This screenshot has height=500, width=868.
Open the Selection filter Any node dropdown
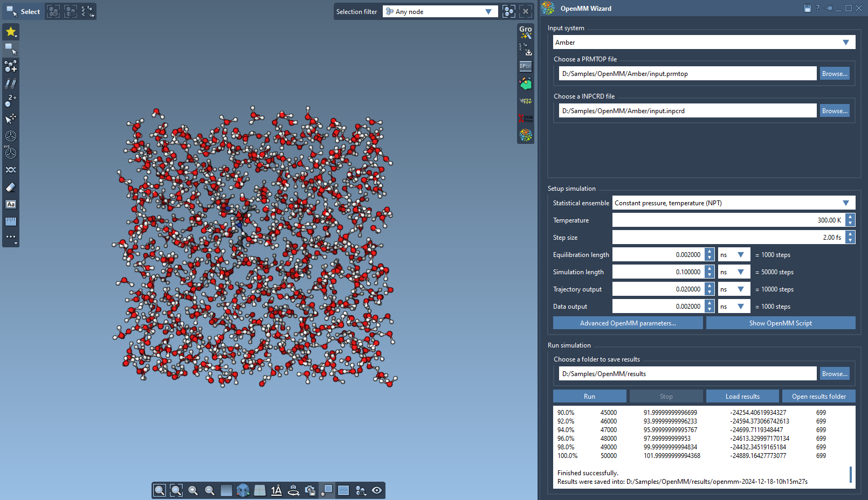click(x=440, y=11)
